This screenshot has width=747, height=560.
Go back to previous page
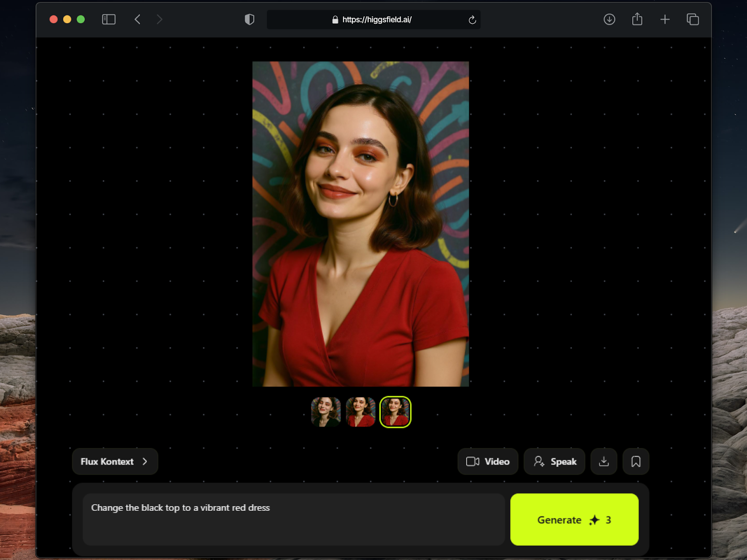137,19
